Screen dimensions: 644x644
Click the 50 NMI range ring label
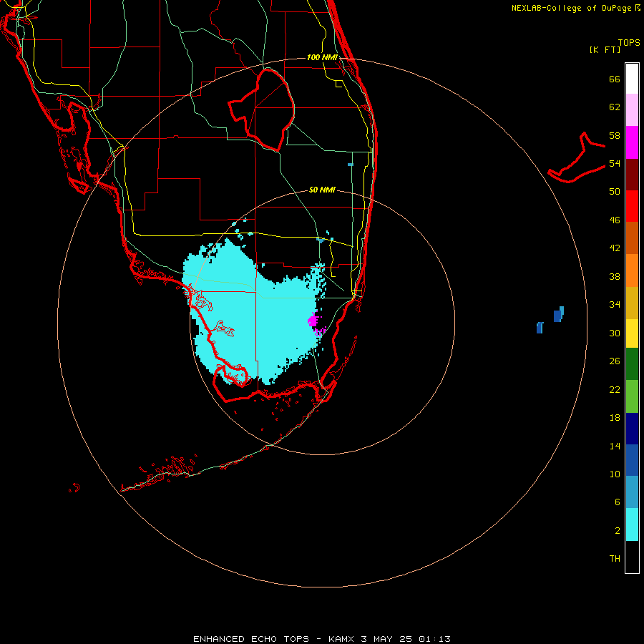[x=322, y=190]
